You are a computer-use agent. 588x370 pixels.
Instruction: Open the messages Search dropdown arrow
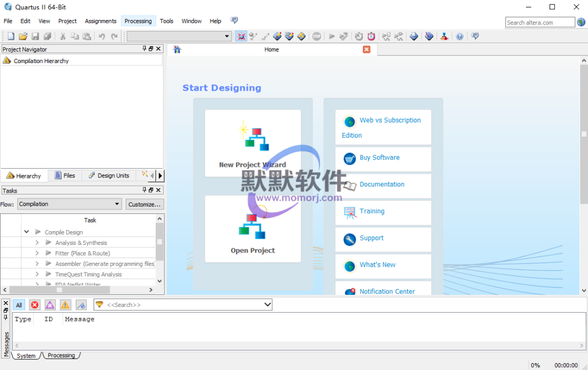268,305
